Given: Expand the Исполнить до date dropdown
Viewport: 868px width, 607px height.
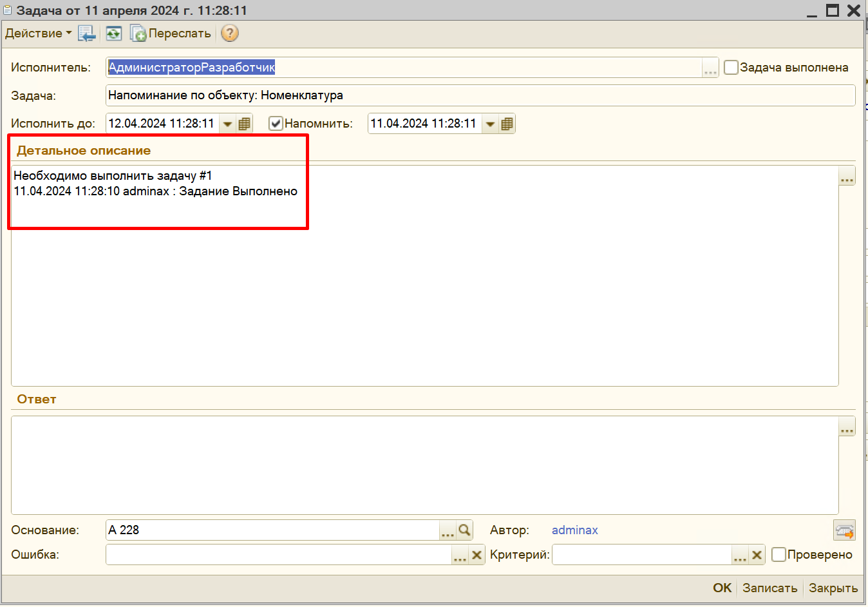Looking at the screenshot, I should pyautogui.click(x=228, y=124).
